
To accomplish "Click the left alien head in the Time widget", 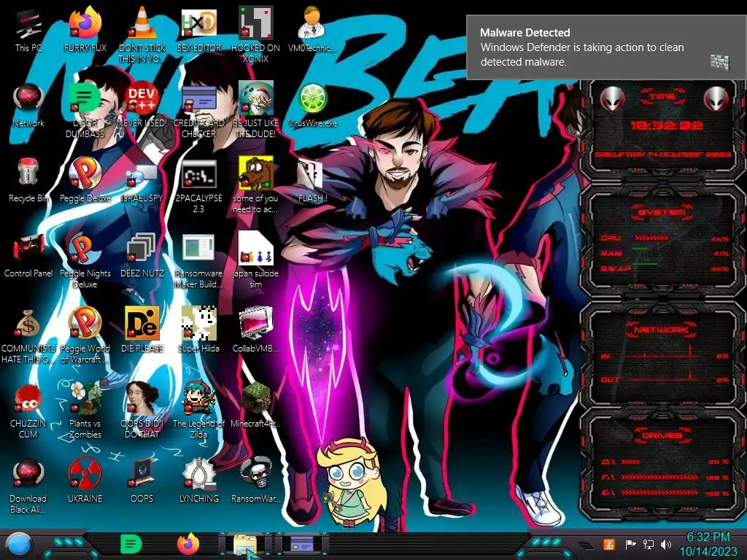I will [612, 99].
